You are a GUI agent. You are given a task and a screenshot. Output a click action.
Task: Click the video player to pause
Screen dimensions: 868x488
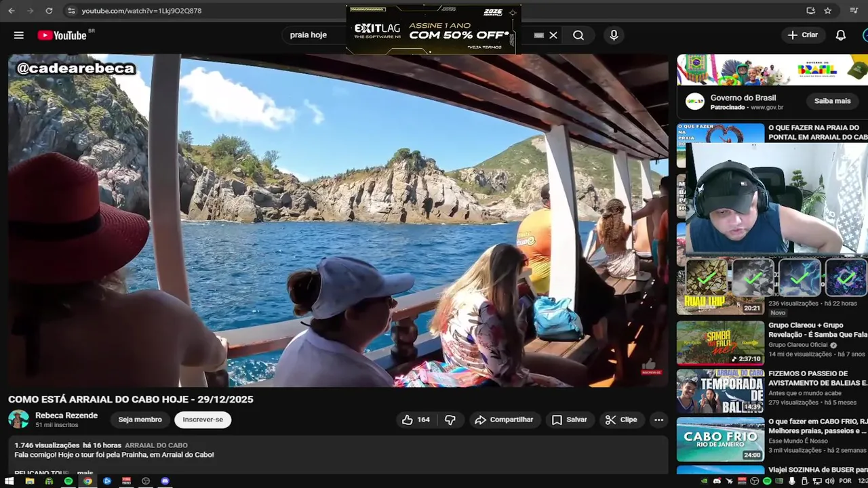(338, 220)
